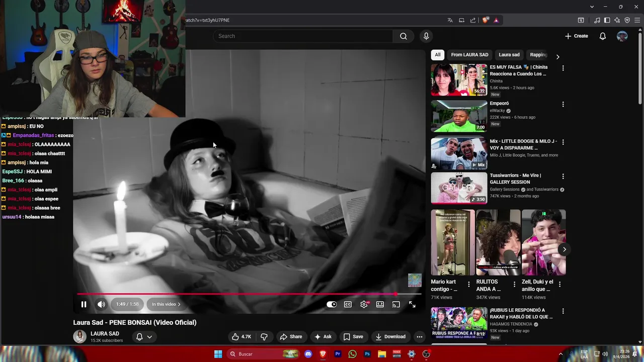Viewport: 644px width, 362px height.
Task: Select the 'Rapping' chip
Action: coord(538,55)
